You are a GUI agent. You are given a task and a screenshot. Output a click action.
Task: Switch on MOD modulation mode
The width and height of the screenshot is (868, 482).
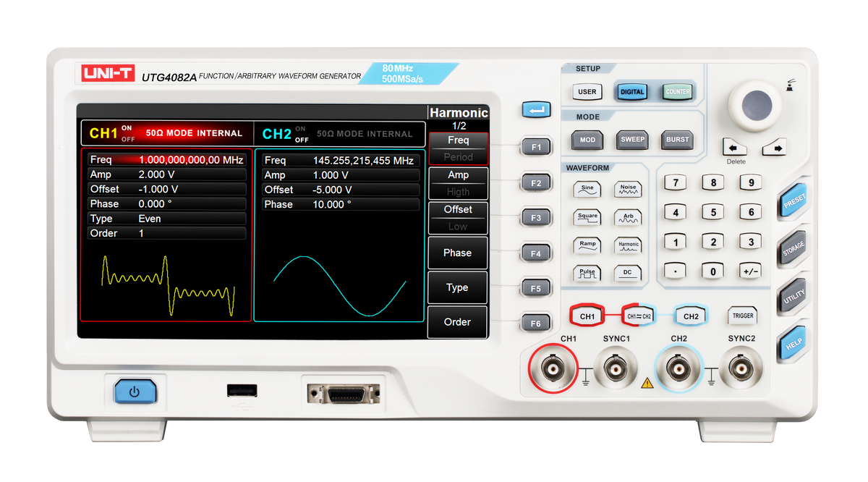pos(587,140)
